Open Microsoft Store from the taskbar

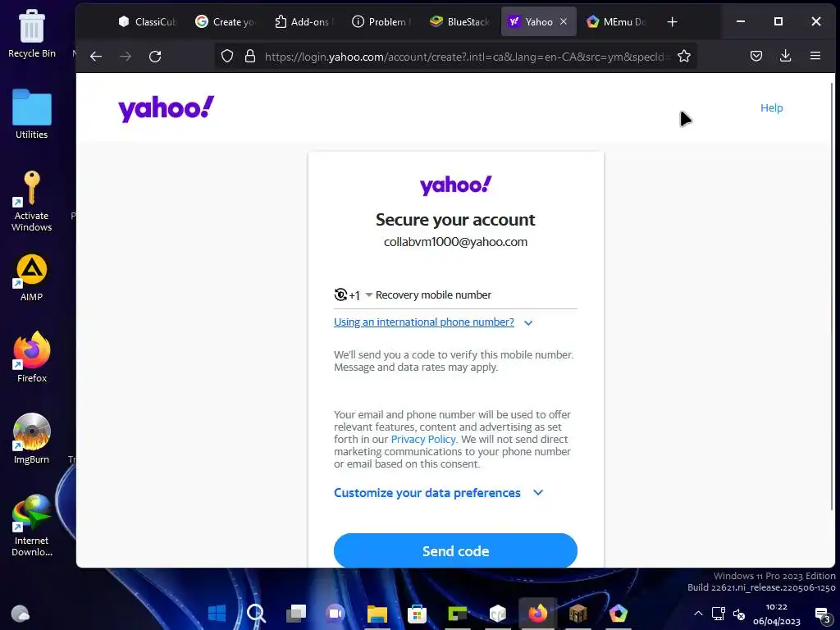tap(417, 614)
